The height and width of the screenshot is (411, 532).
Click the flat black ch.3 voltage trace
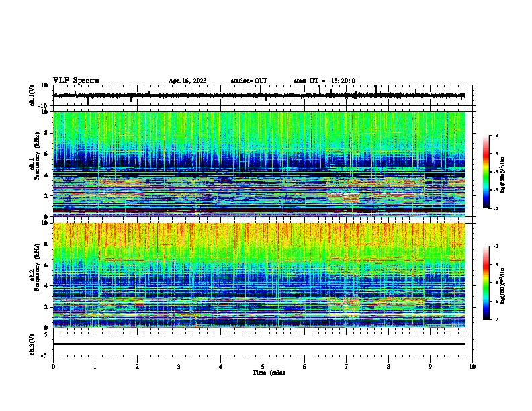[x=259, y=344]
